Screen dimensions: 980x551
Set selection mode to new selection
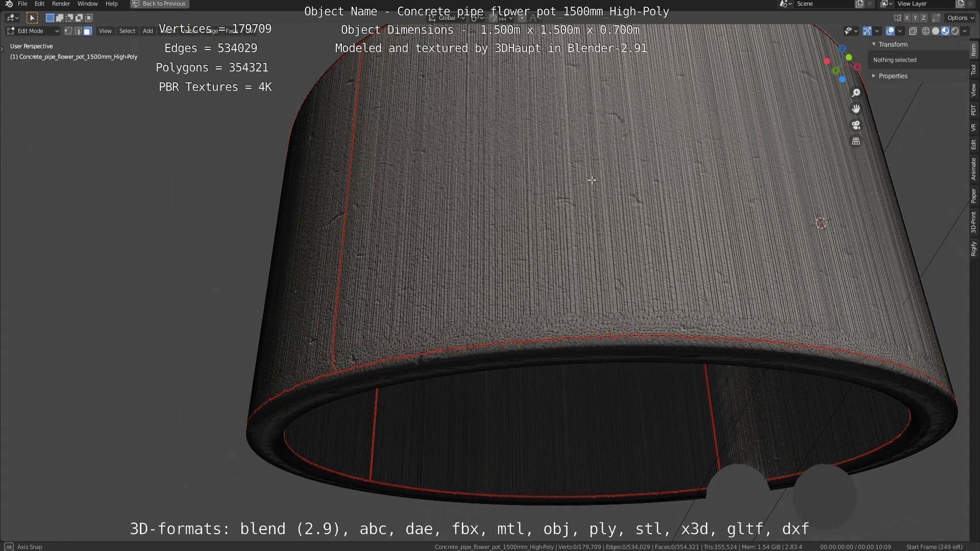pyautogui.click(x=50, y=18)
